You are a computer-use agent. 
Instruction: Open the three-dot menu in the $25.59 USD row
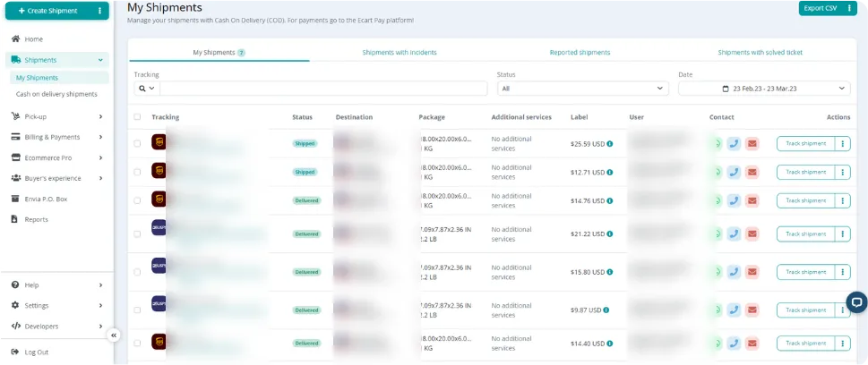(x=843, y=144)
